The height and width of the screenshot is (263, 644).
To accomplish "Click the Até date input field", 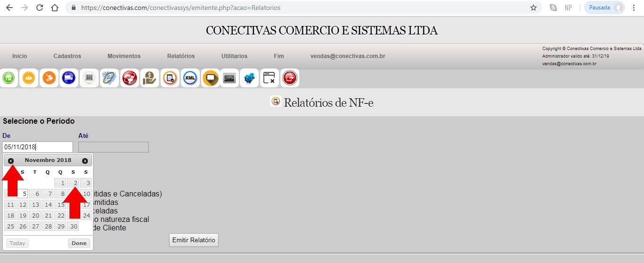I will click(113, 147).
